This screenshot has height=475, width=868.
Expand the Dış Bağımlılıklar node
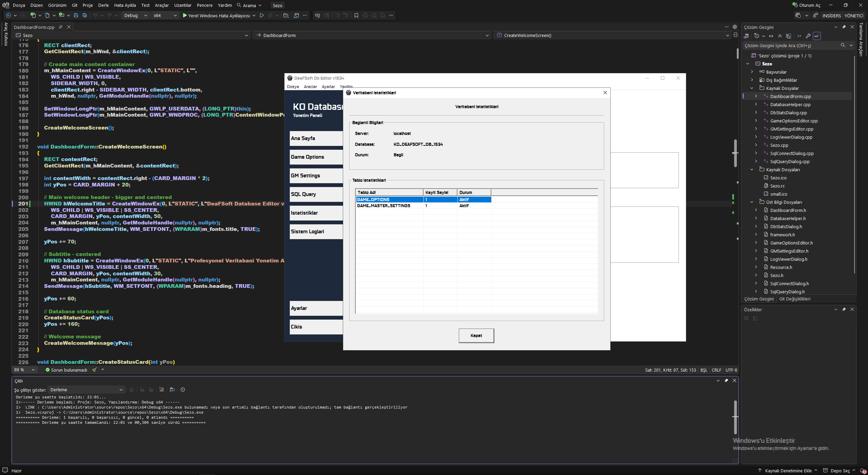click(752, 80)
